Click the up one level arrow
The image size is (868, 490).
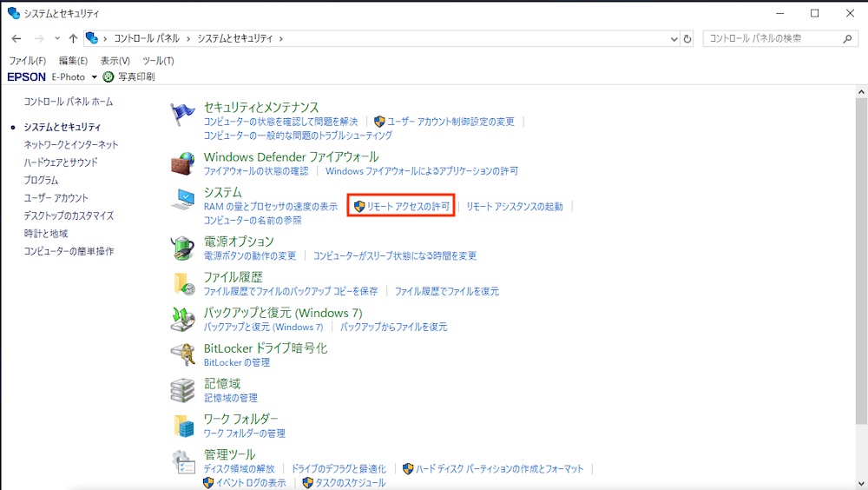pyautogui.click(x=73, y=38)
